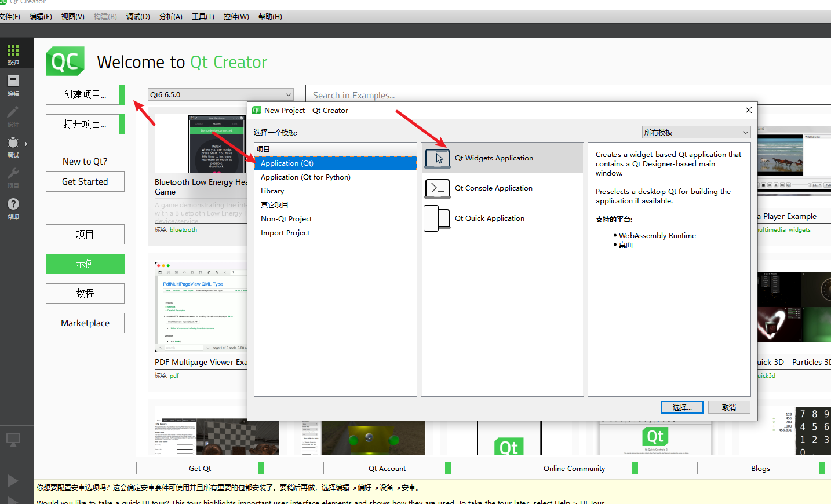The image size is (831, 504).
Task: Open the 控件(W) menu
Action: pyautogui.click(x=236, y=17)
